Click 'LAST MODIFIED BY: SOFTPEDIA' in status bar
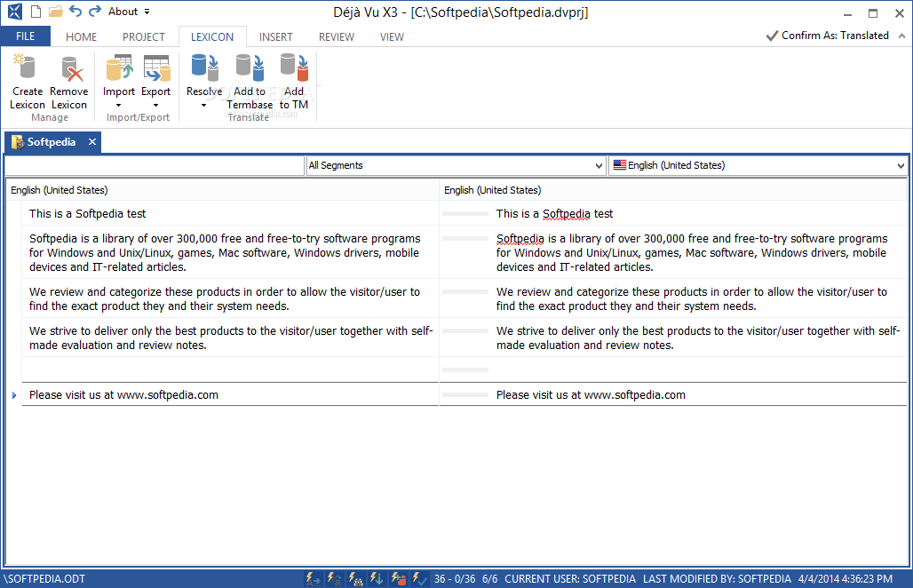This screenshot has height=588, width=913. pyautogui.click(x=717, y=579)
